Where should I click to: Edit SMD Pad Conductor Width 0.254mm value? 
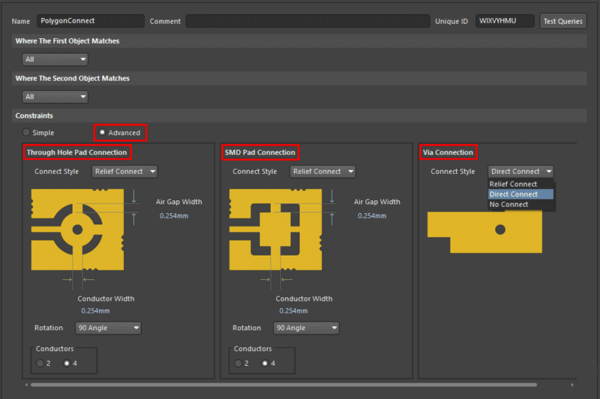pos(293,311)
